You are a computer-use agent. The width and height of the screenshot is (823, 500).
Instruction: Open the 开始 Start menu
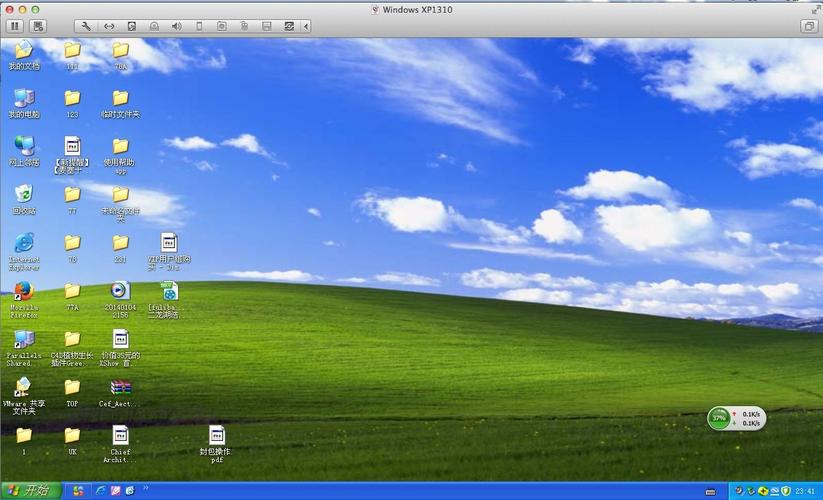point(30,491)
